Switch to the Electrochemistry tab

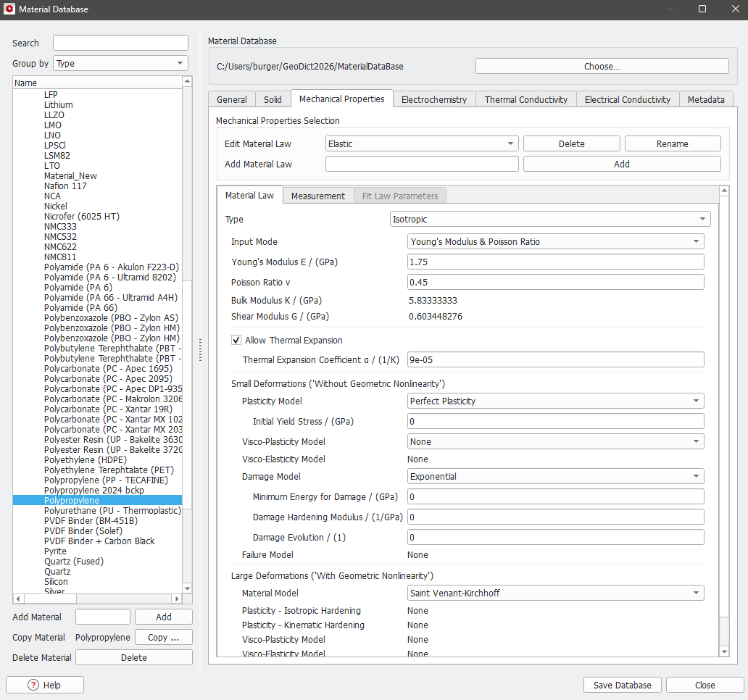click(x=433, y=99)
